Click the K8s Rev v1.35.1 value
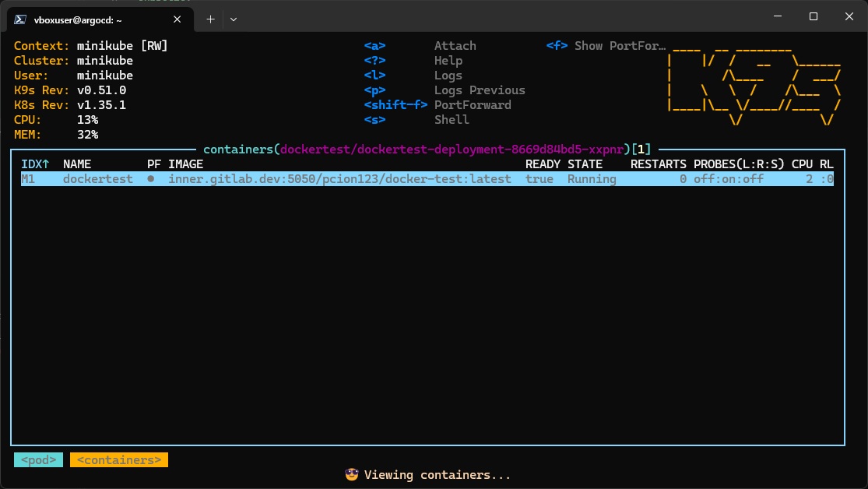Screen dimensions: 868x489 [x=102, y=105]
